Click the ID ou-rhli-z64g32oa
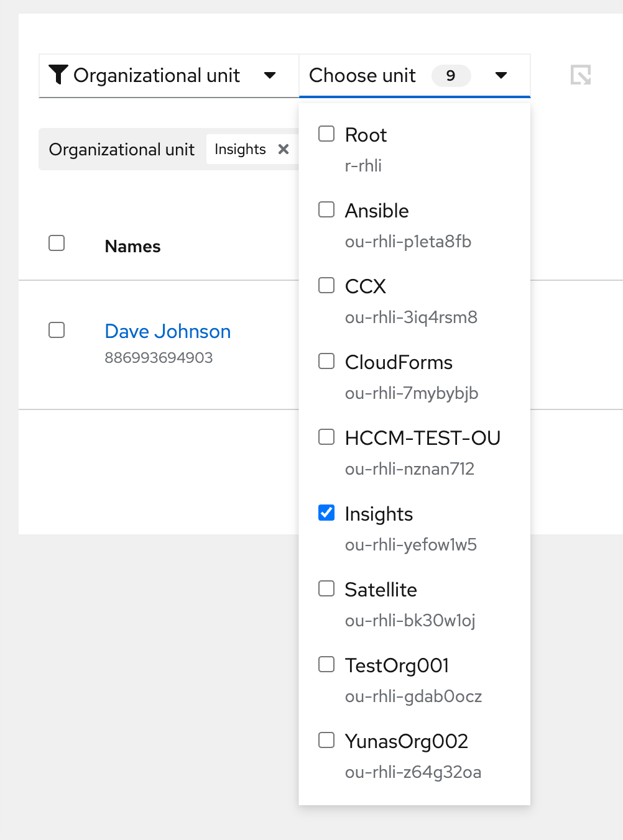The height and width of the screenshot is (840, 623). coord(413,772)
